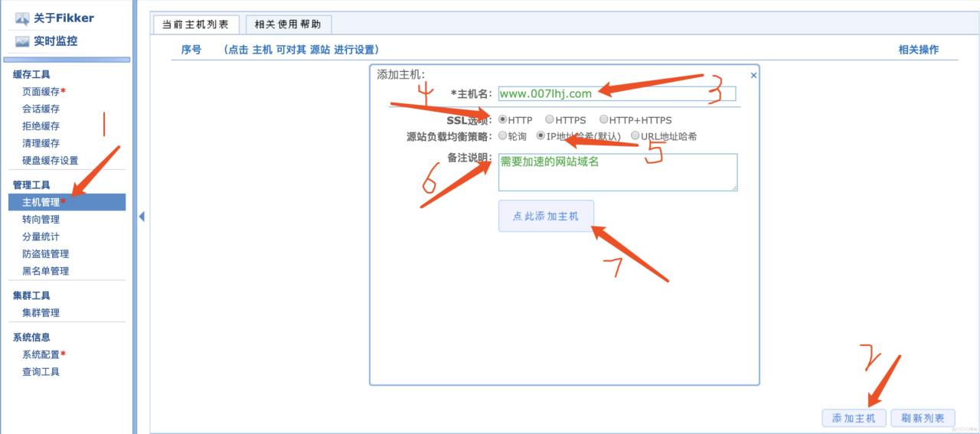Open 集群管理 under cluster tools
The width and height of the screenshot is (980, 434).
[x=41, y=312]
